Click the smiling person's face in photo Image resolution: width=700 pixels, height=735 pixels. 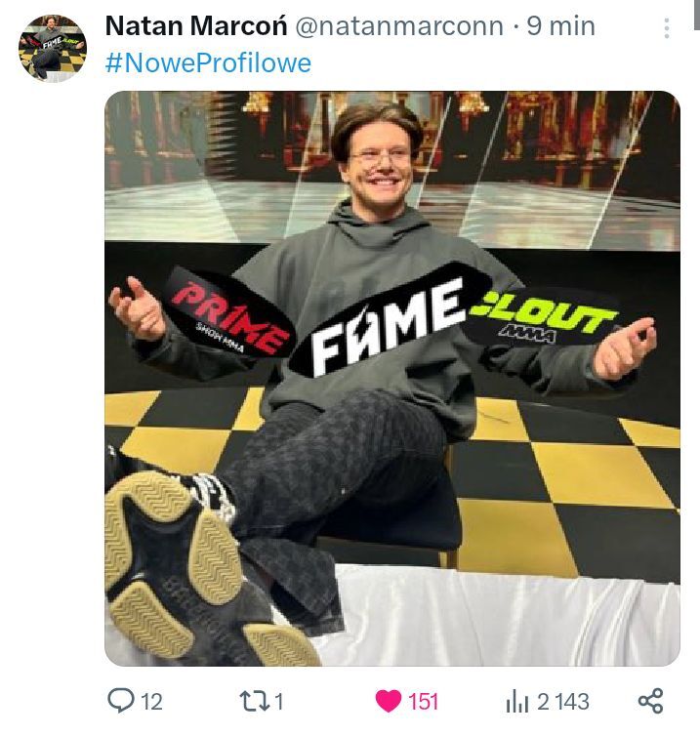tap(379, 159)
